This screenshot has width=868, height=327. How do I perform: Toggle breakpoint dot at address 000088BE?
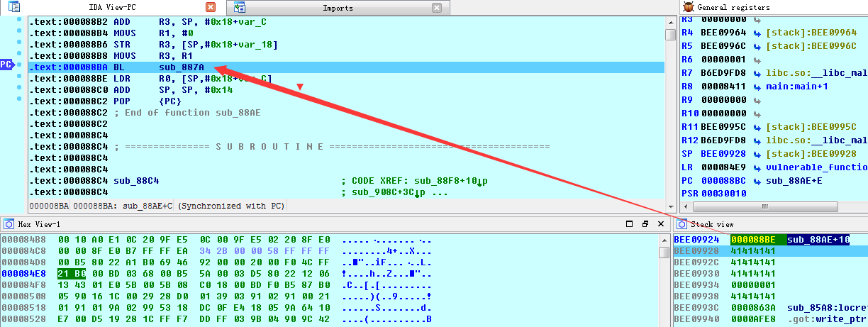tap(19, 77)
